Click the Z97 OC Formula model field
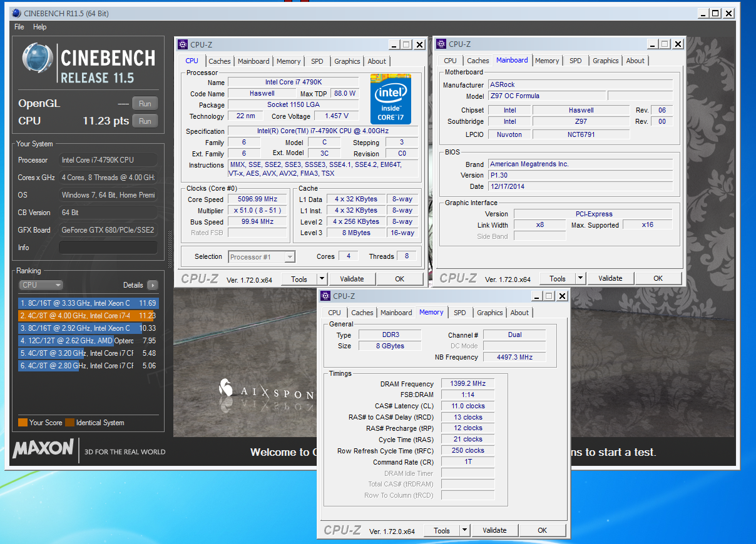756x544 pixels. 547,96
